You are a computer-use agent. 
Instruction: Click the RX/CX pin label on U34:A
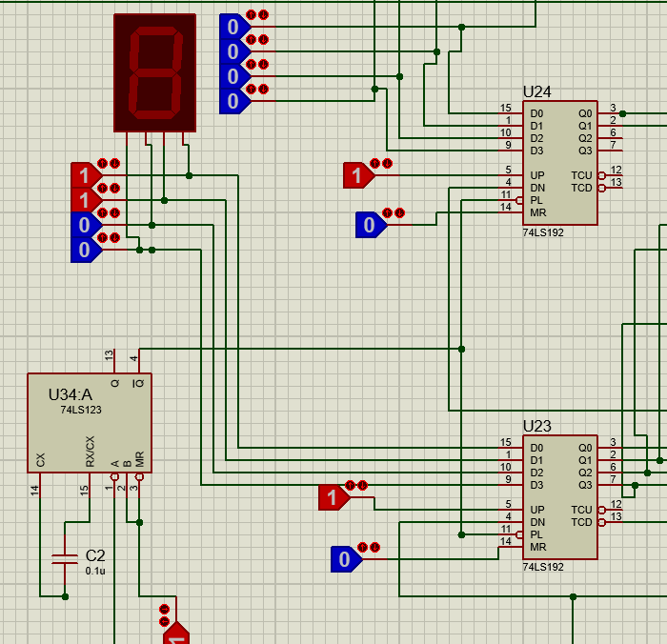90,452
